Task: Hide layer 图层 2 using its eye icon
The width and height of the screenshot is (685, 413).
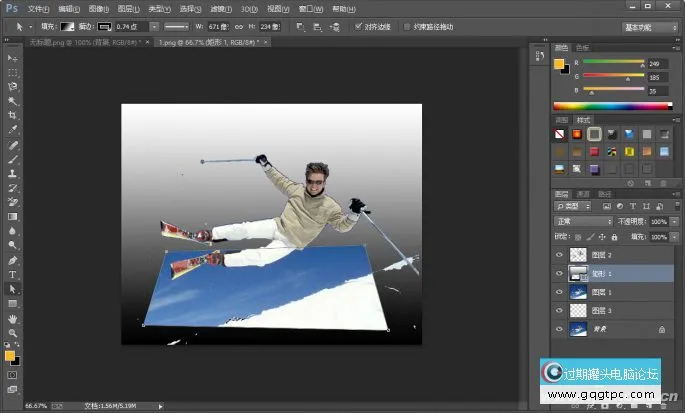Action: (x=559, y=255)
